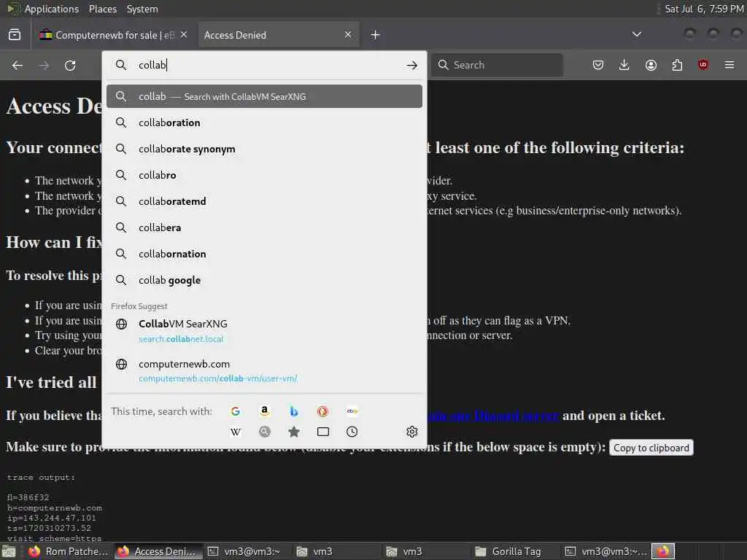Switch to the Computernewb for sale tab
The image size is (747, 560).
(113, 35)
